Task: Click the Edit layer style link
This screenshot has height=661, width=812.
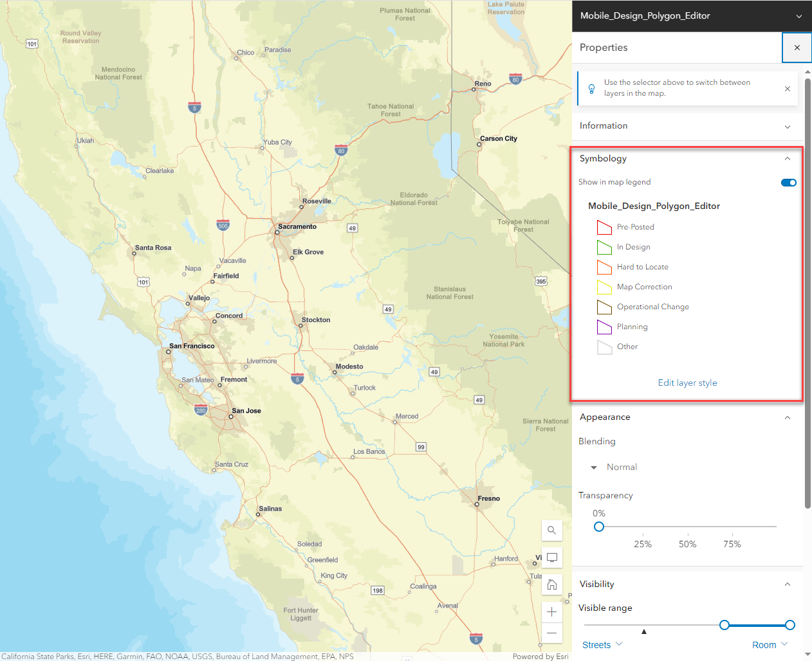Action: click(x=687, y=383)
